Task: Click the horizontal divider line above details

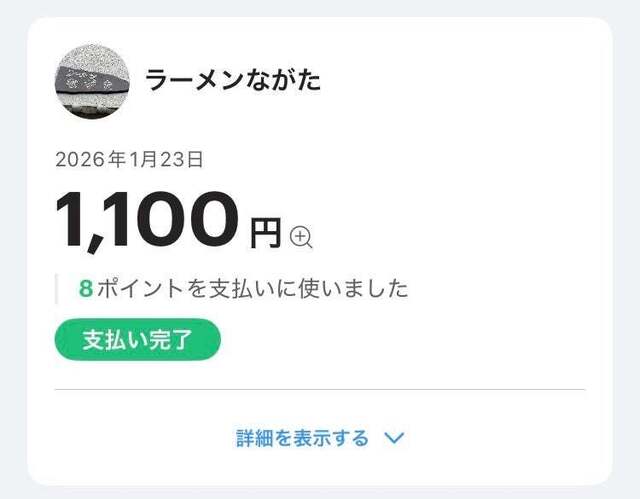Action: click(x=320, y=389)
